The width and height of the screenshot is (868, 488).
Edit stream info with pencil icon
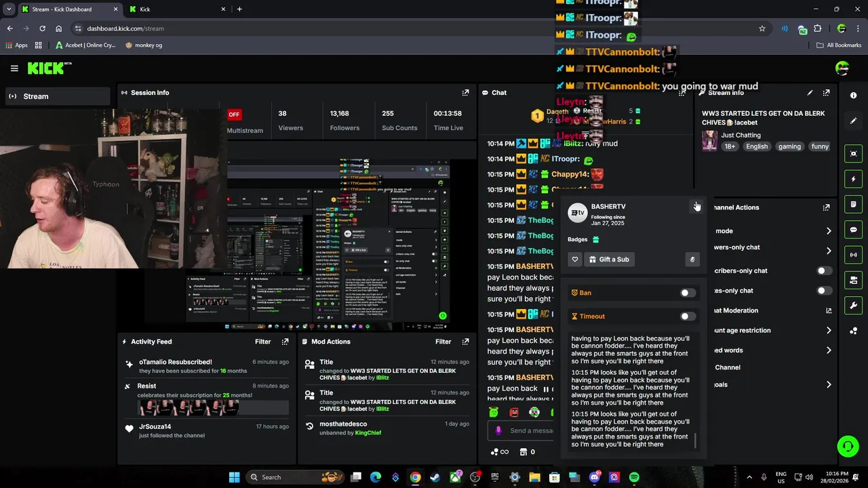coord(810,93)
